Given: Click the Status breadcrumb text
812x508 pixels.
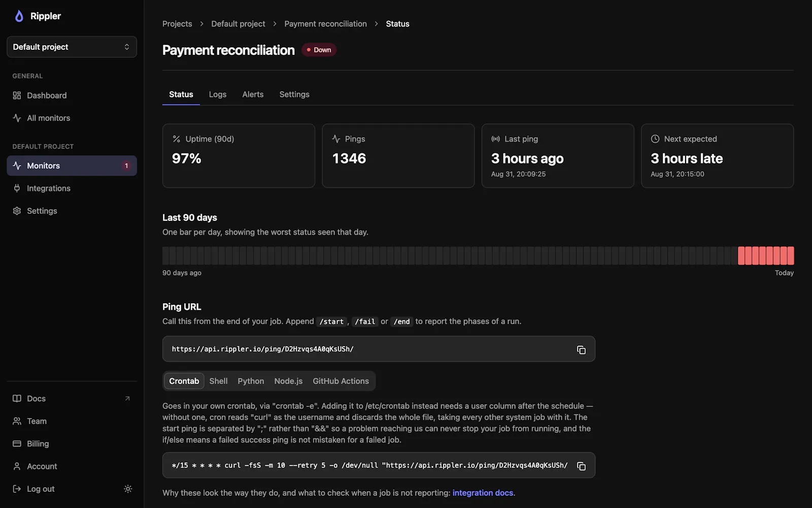Looking at the screenshot, I should 397,24.
